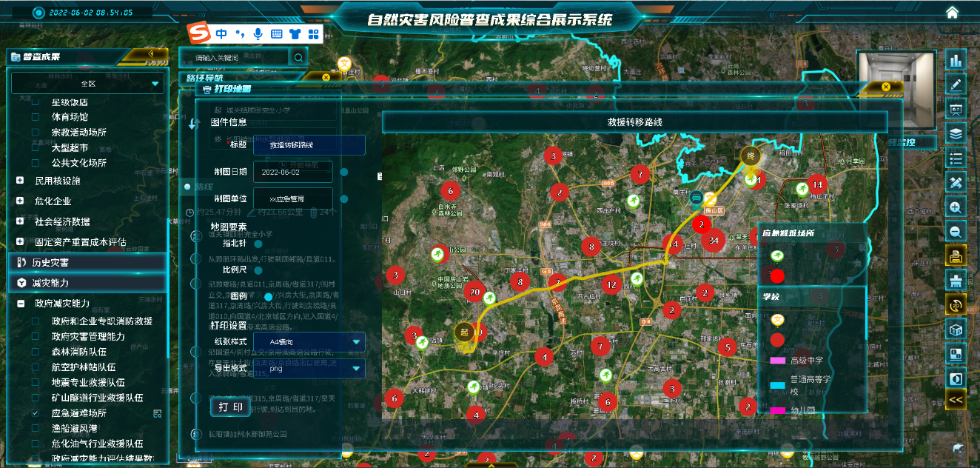Open the 导出格式 export format dropdown

(309, 369)
